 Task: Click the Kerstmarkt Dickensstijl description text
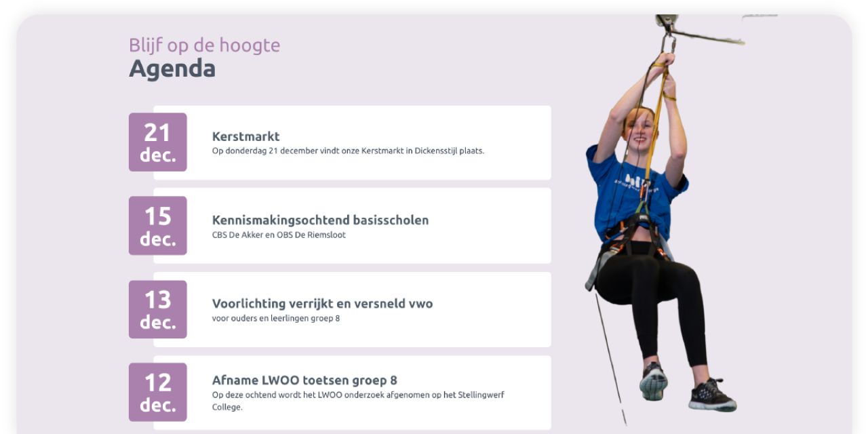(x=348, y=151)
